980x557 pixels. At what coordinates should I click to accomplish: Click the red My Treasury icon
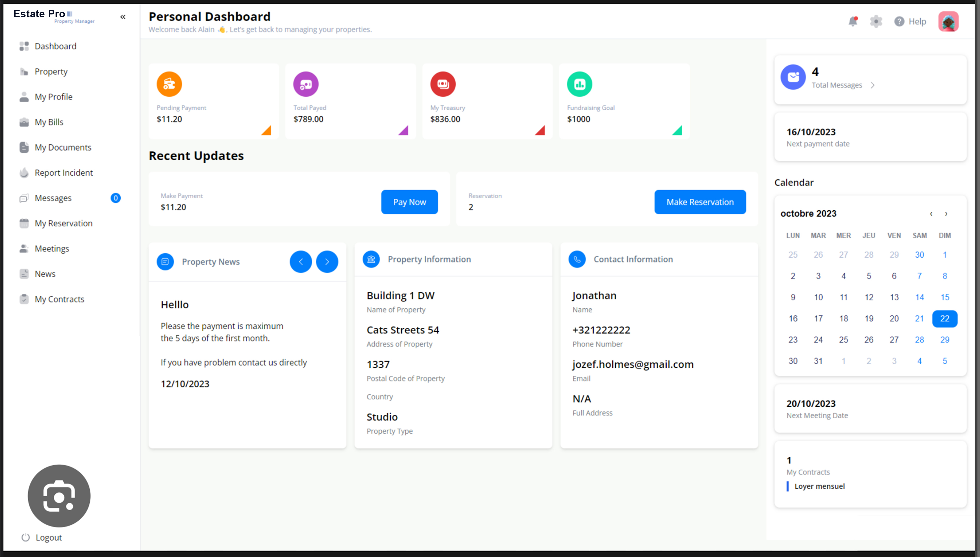pyautogui.click(x=443, y=84)
